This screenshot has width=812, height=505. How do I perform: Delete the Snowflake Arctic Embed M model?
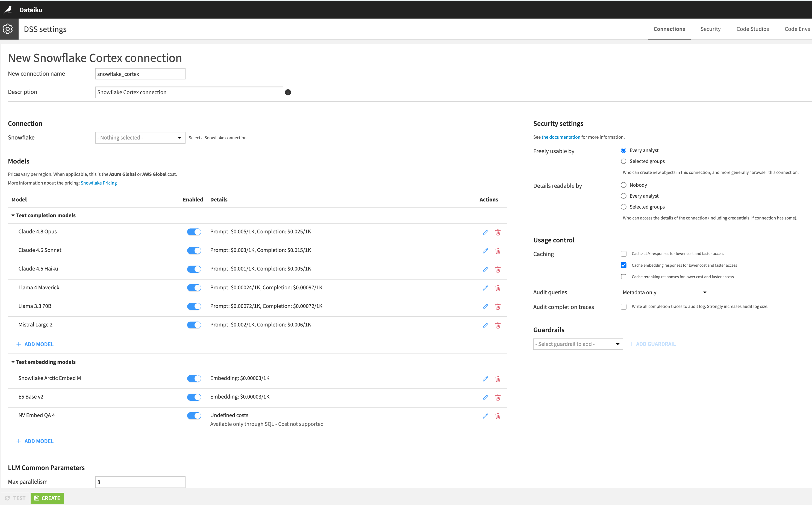click(498, 379)
